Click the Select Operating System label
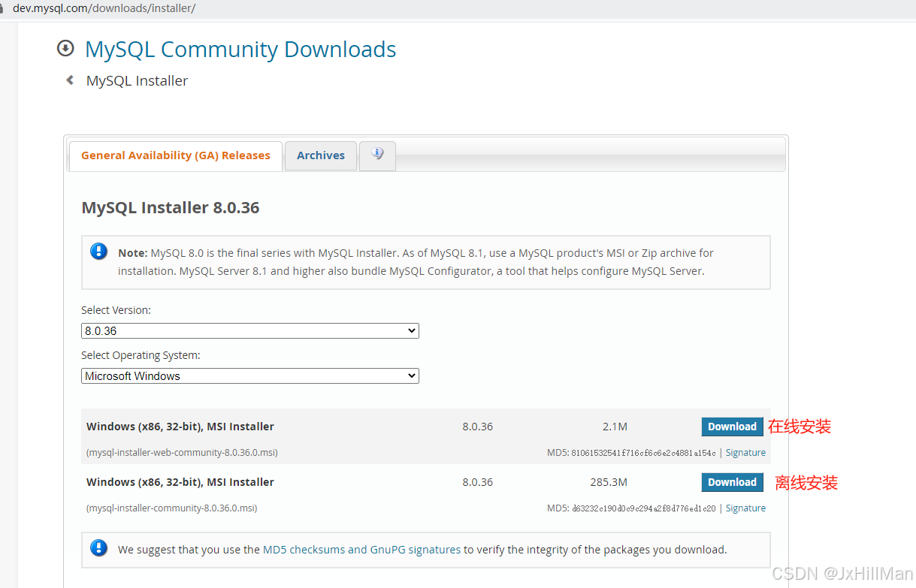The width and height of the screenshot is (916, 588). pos(141,355)
